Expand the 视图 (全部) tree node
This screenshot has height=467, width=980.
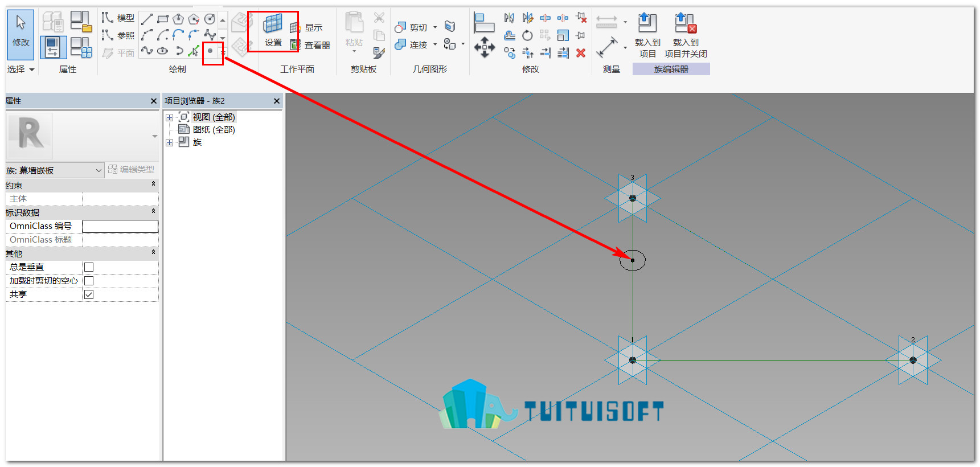pos(169,117)
